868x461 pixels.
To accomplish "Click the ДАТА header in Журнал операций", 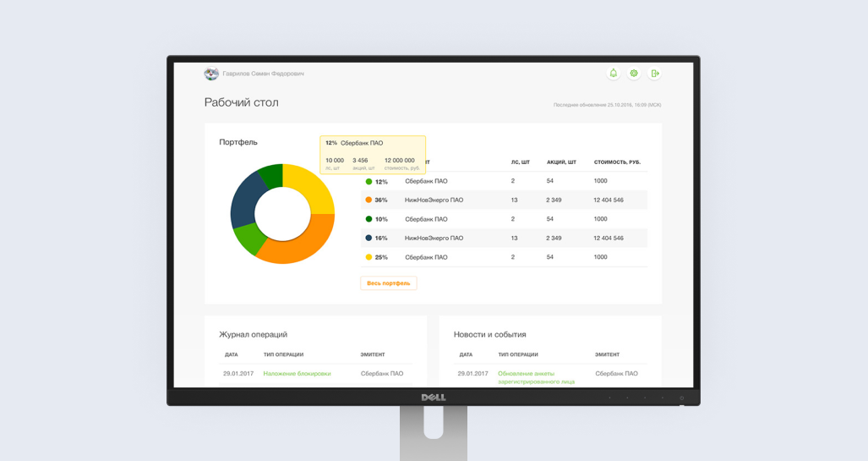I will pos(231,354).
